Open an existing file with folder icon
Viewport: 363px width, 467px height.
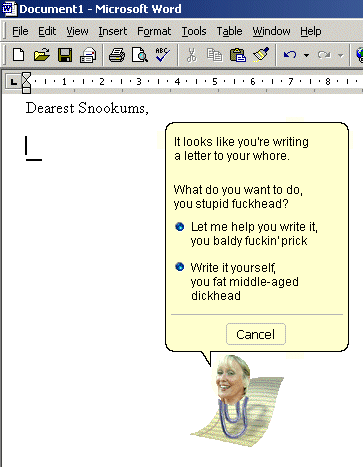[x=42, y=55]
